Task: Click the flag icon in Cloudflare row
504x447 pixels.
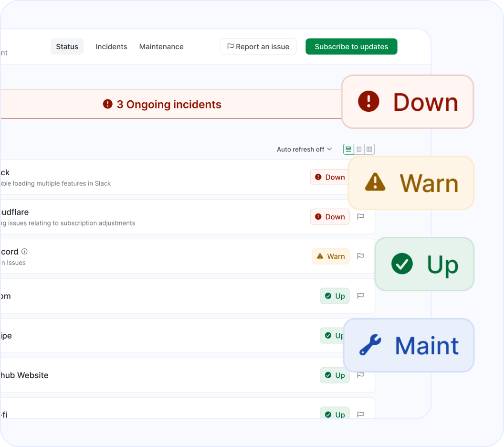Action: 360,216
